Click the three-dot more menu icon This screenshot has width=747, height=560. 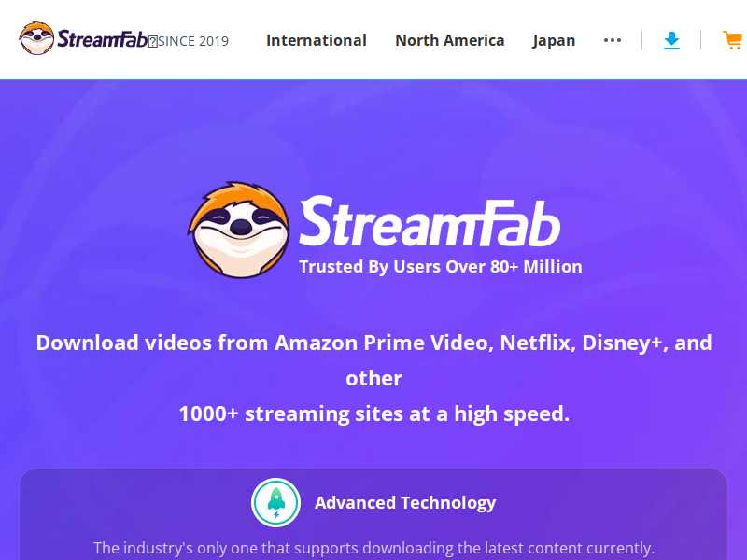pyautogui.click(x=613, y=40)
